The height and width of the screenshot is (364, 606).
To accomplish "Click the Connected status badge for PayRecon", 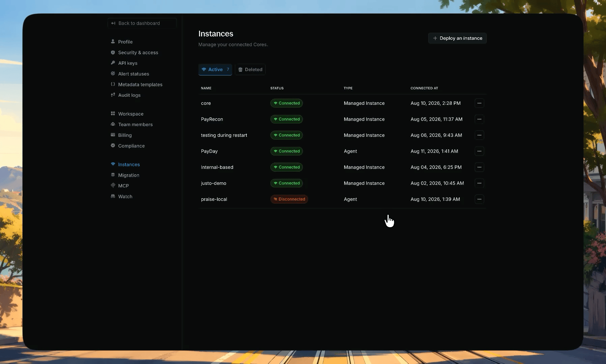I will pyautogui.click(x=286, y=119).
